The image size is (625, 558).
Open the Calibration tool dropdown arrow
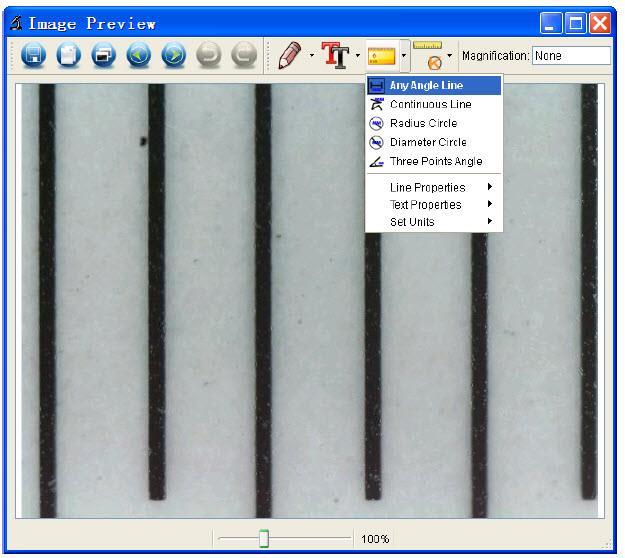point(450,55)
